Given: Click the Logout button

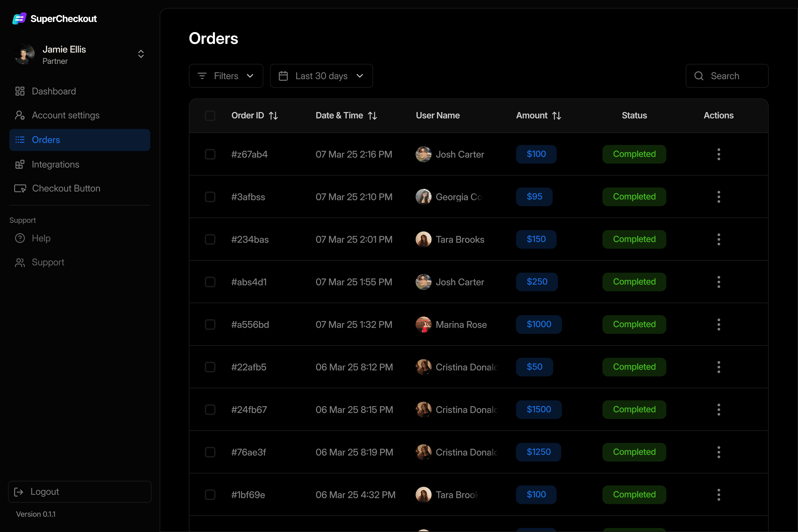Looking at the screenshot, I should [80, 492].
